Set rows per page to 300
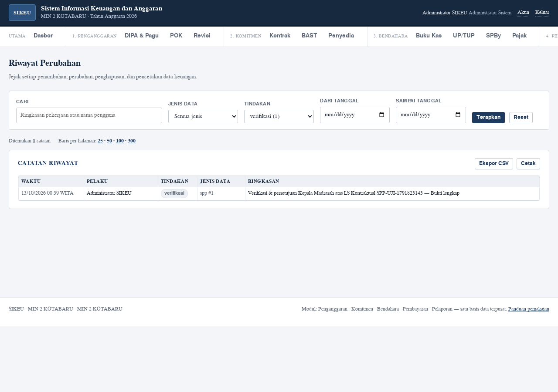The height and width of the screenshot is (392, 558). pos(132,141)
